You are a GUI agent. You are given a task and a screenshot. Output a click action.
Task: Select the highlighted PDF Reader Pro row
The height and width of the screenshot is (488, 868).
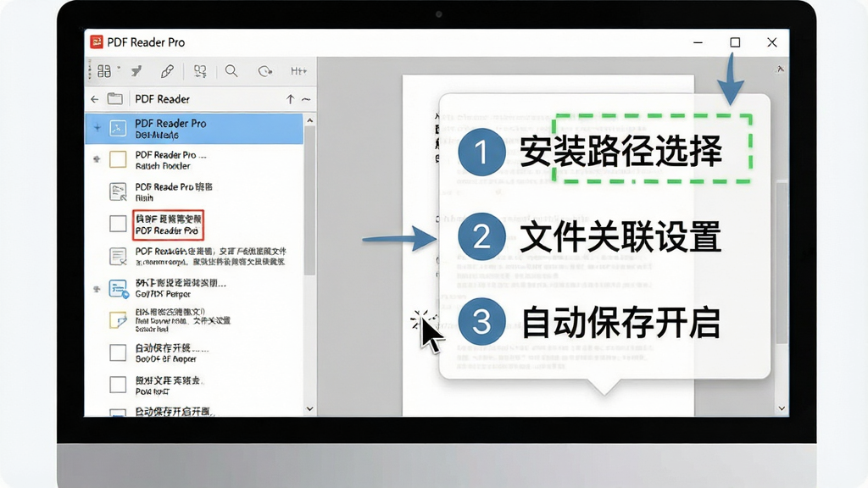pyautogui.click(x=194, y=129)
